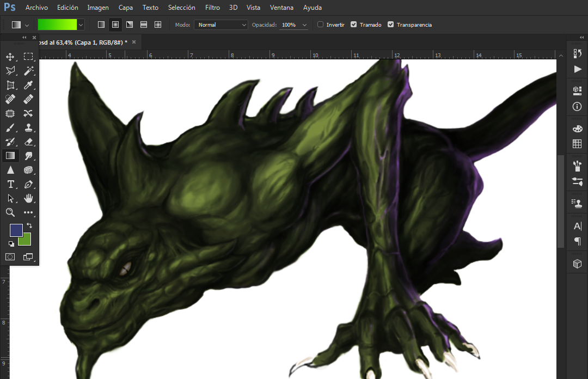Open the Actions panel via the play icon

(577, 69)
